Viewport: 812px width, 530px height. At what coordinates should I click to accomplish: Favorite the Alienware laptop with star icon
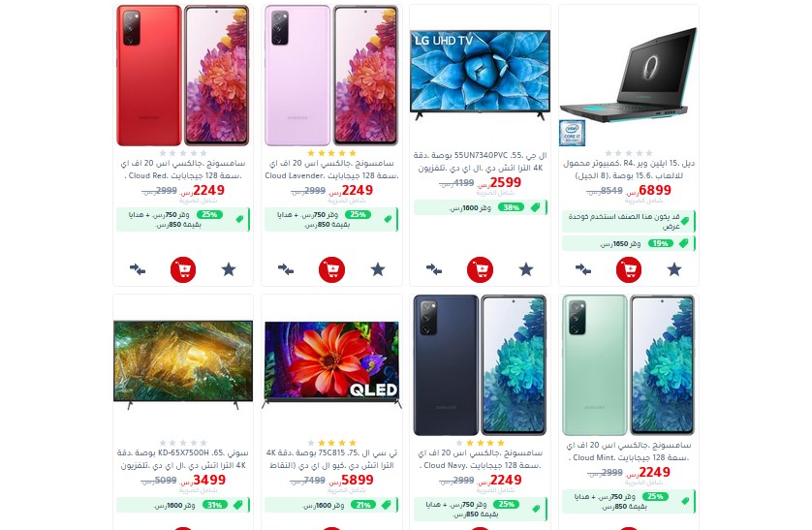(x=674, y=269)
